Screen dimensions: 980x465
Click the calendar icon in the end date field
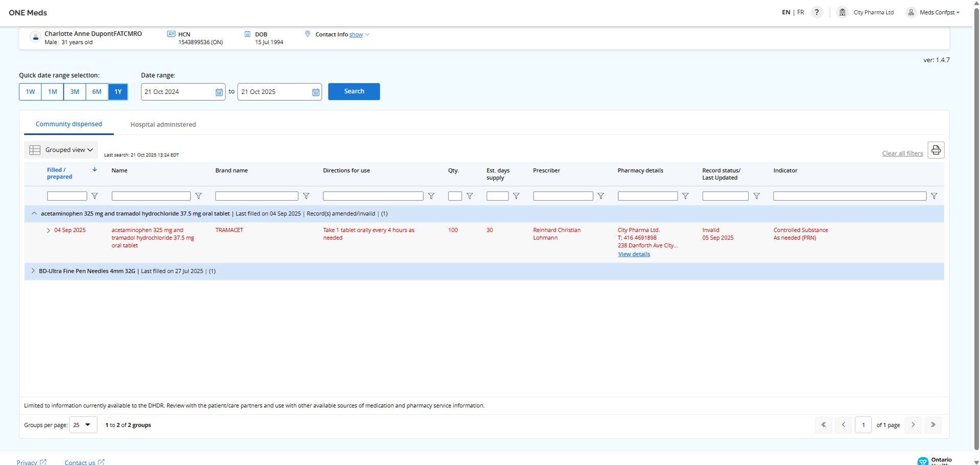click(x=315, y=92)
